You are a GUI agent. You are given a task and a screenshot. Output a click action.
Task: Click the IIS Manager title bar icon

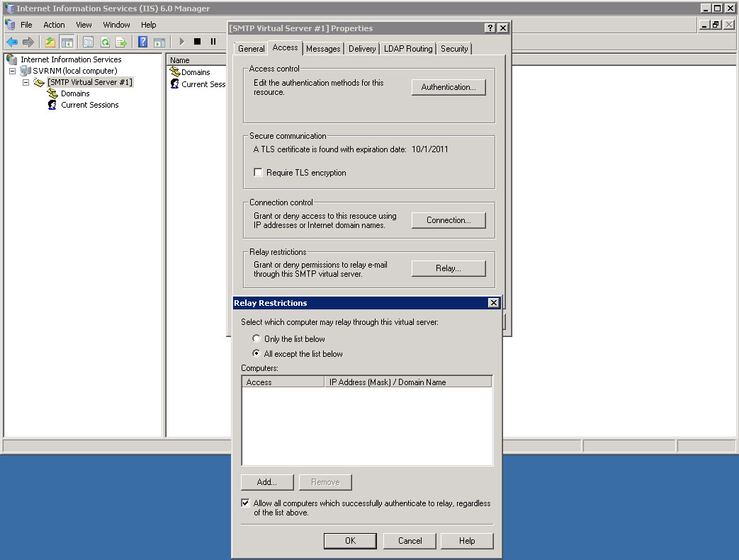(x=9, y=8)
